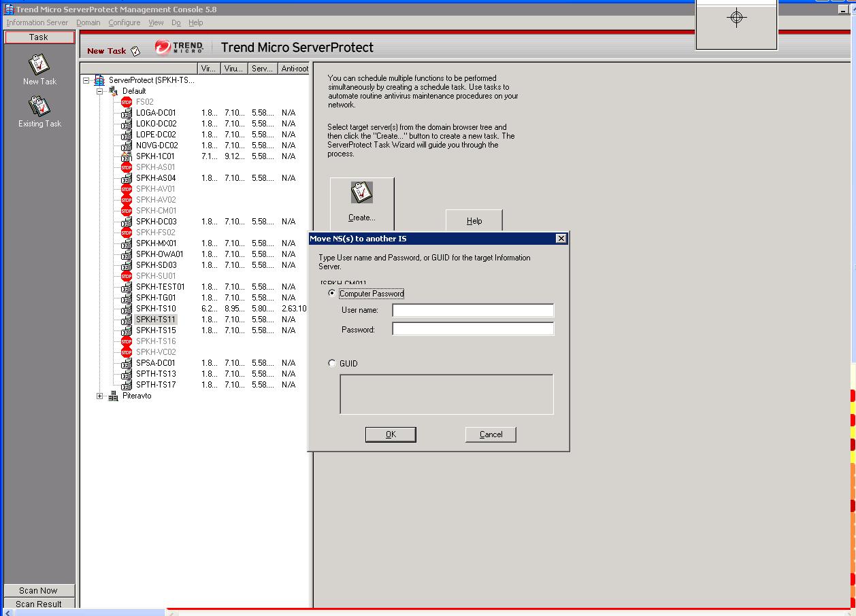Viewport: 856px width, 616px height.
Task: Click the 2.63.10 anti-rootkit value
Action: point(294,309)
